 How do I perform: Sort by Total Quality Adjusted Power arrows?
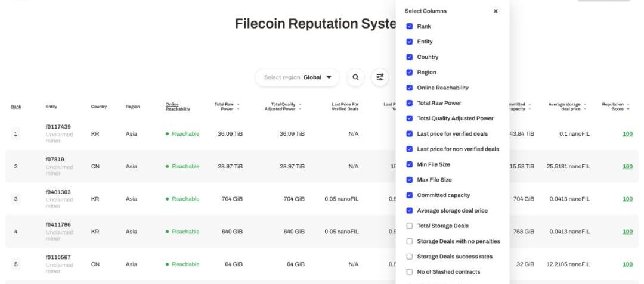click(x=300, y=107)
